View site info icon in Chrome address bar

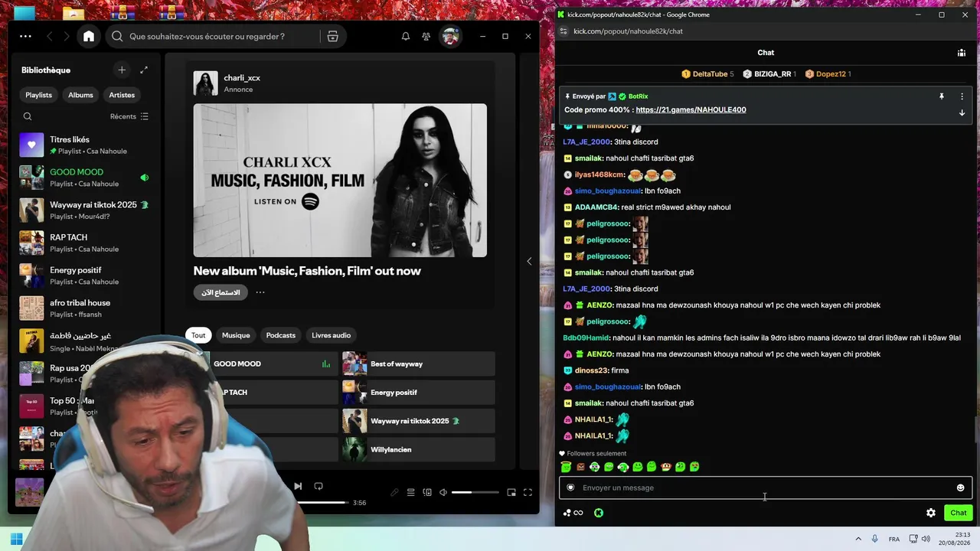[564, 31]
